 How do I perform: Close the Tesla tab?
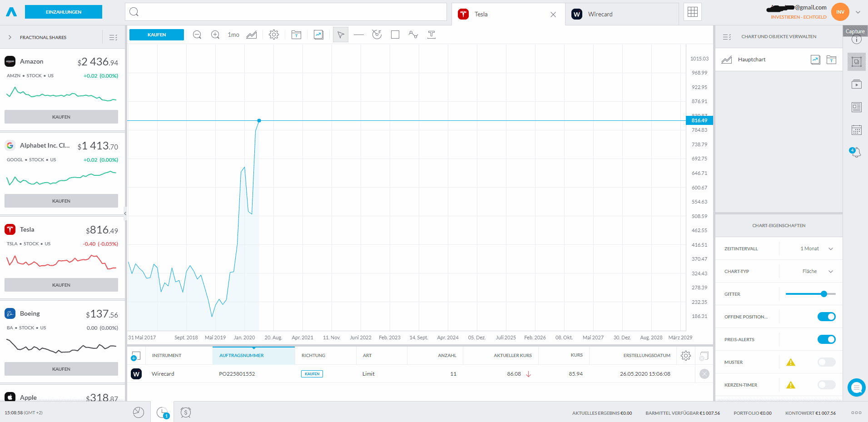(x=553, y=15)
